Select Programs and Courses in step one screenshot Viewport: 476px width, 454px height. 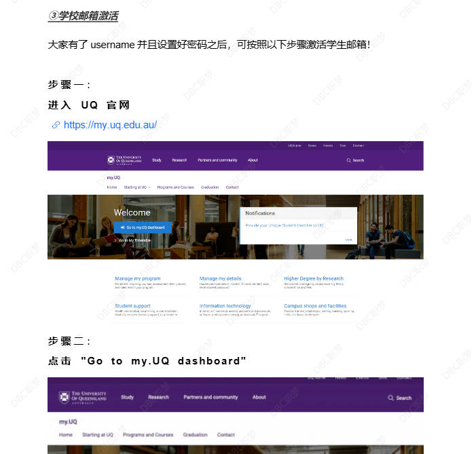[x=175, y=187]
